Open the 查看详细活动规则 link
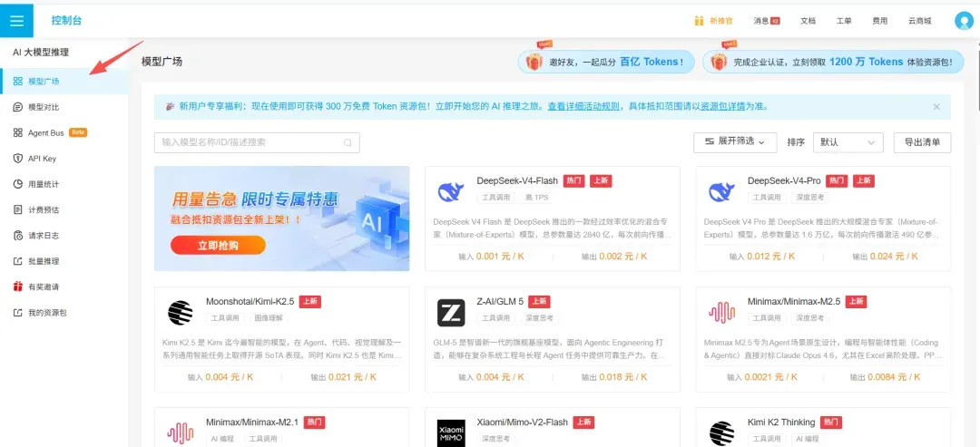Image resolution: width=980 pixels, height=447 pixels. pyautogui.click(x=583, y=107)
